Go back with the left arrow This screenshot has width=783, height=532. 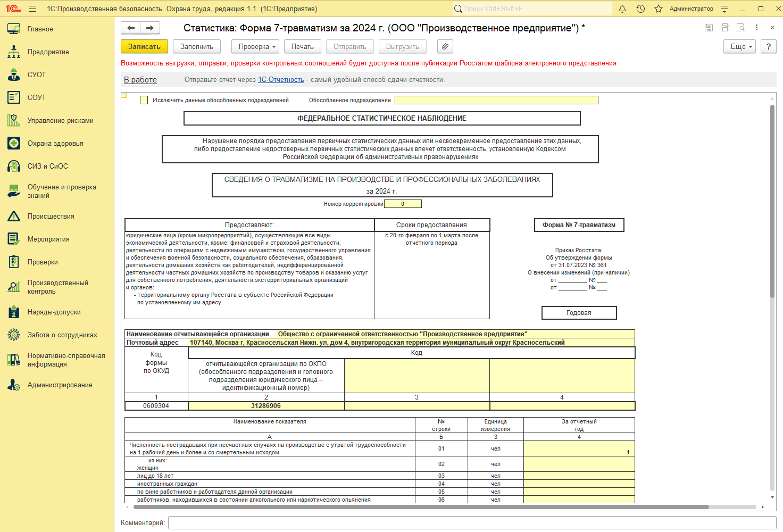point(131,28)
